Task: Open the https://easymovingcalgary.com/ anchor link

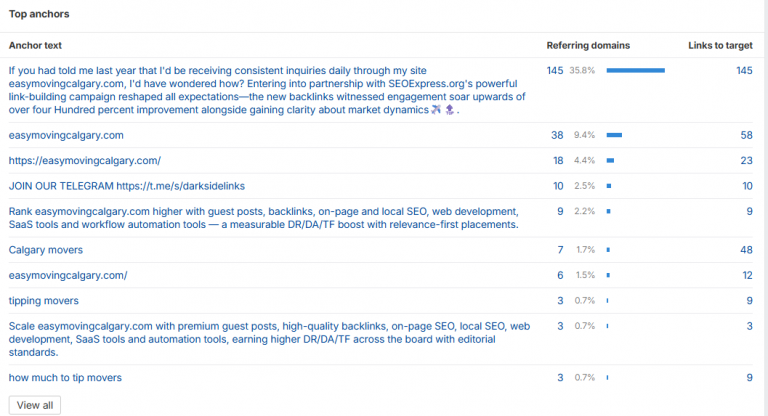Action: click(85, 161)
